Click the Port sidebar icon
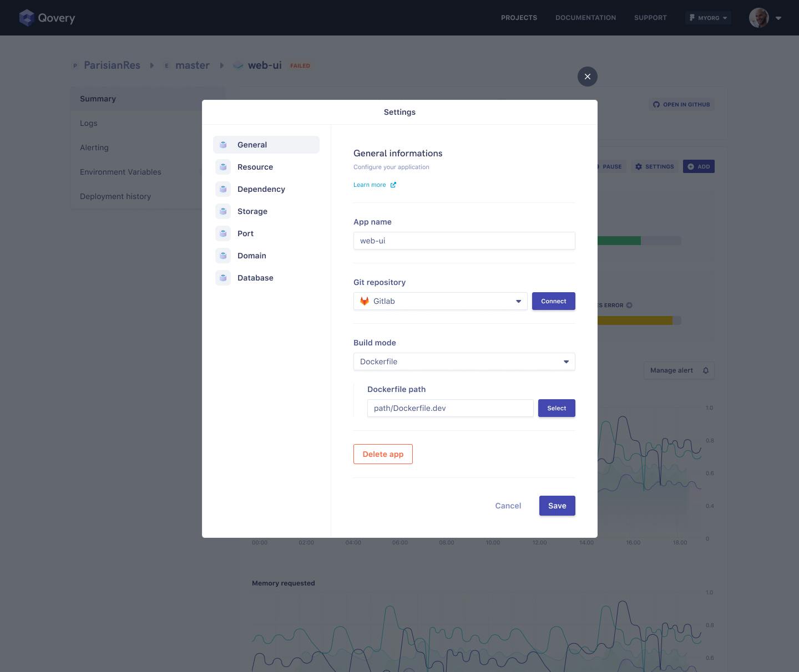This screenshot has width=799, height=672. pos(223,233)
